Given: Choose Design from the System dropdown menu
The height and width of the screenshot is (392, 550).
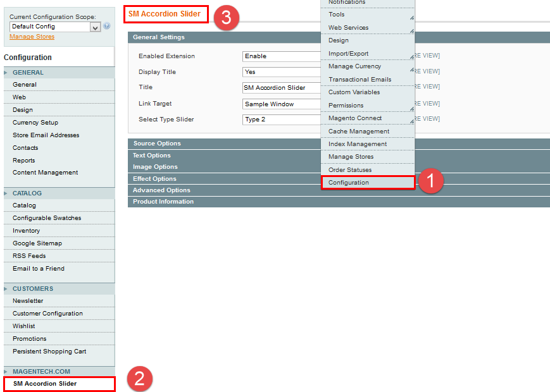Looking at the screenshot, I should click(x=368, y=40).
